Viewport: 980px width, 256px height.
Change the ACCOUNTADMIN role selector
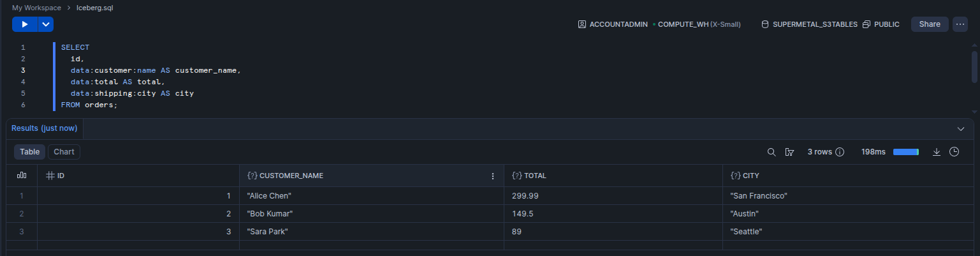pyautogui.click(x=613, y=24)
